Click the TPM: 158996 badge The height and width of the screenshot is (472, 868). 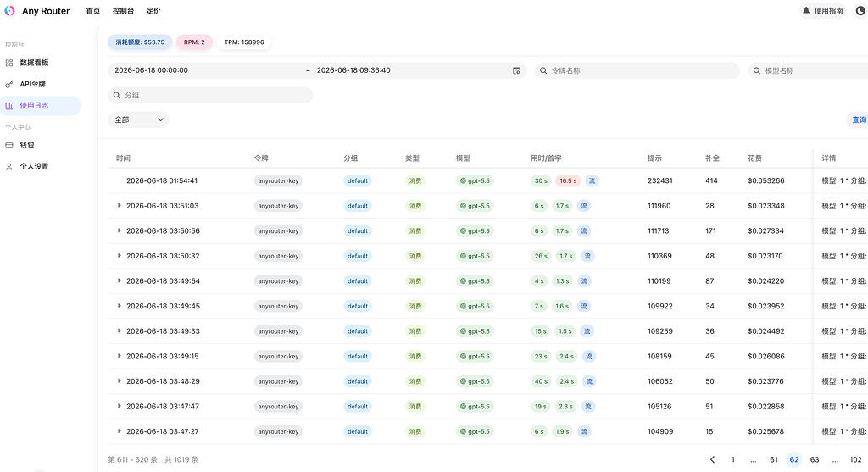[244, 42]
